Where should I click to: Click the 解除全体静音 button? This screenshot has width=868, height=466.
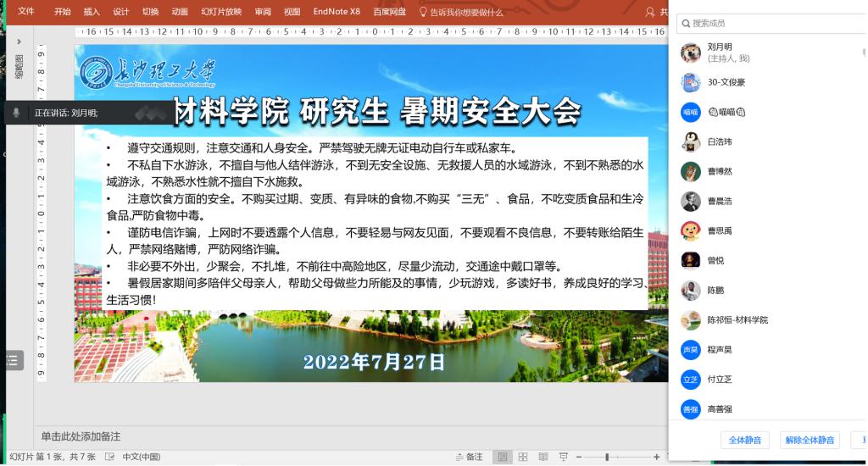(810, 440)
